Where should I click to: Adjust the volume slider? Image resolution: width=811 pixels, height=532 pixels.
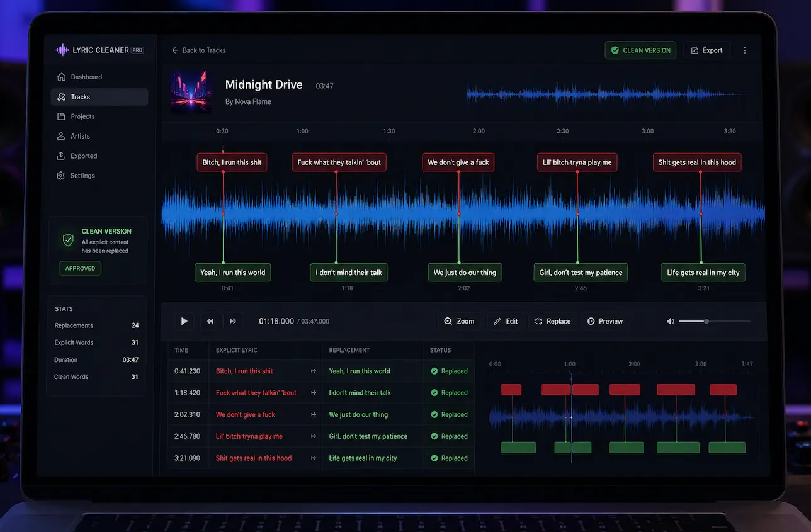pos(715,321)
